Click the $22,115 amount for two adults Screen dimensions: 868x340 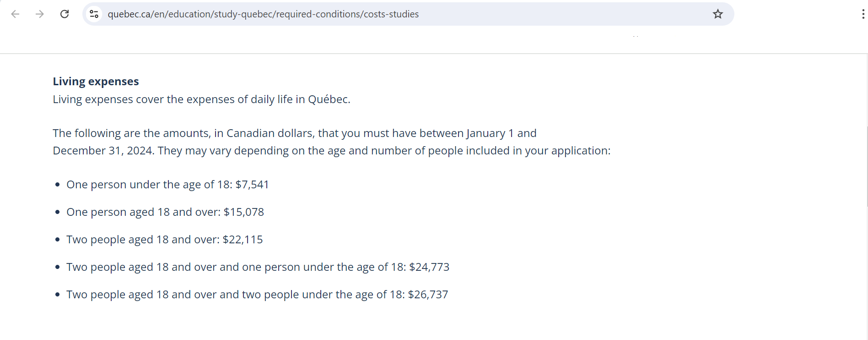pyautogui.click(x=243, y=239)
